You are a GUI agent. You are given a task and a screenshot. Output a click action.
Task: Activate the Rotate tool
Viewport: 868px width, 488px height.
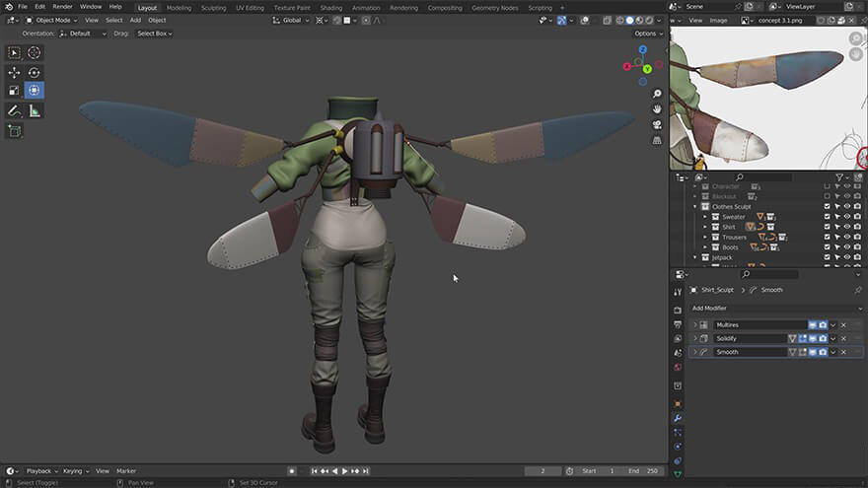point(34,73)
